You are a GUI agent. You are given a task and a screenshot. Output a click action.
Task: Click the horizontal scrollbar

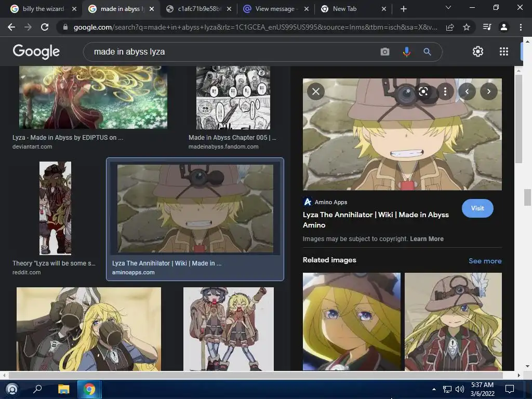(256, 375)
